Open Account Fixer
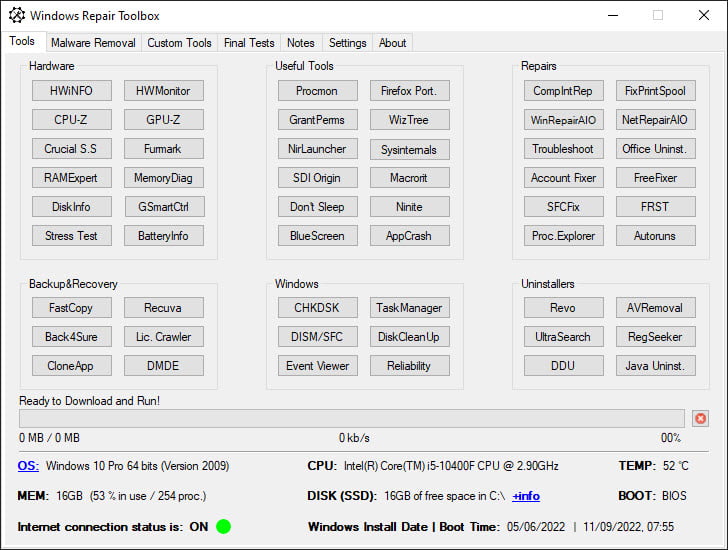728x550 pixels. pos(564,178)
